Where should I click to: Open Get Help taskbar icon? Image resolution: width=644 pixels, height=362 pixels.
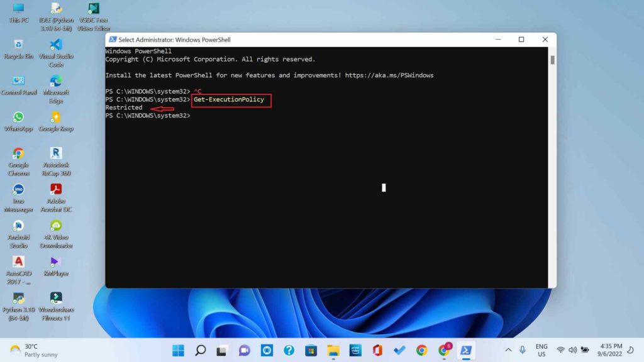(289, 350)
